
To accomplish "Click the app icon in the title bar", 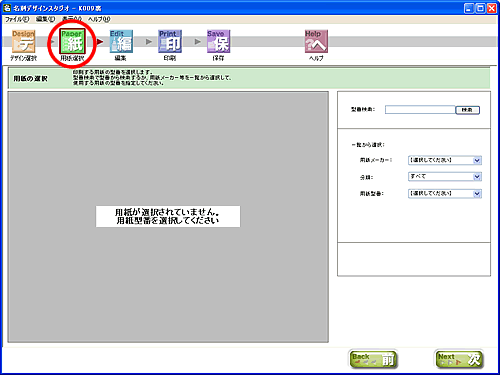I will (7, 8).
